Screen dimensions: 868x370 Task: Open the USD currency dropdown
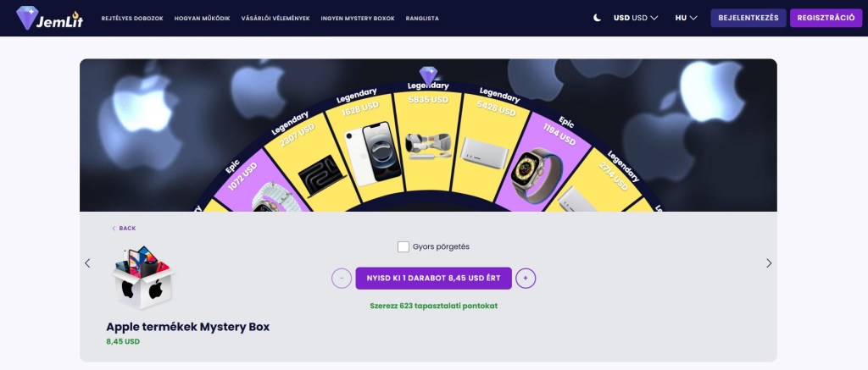pos(636,18)
